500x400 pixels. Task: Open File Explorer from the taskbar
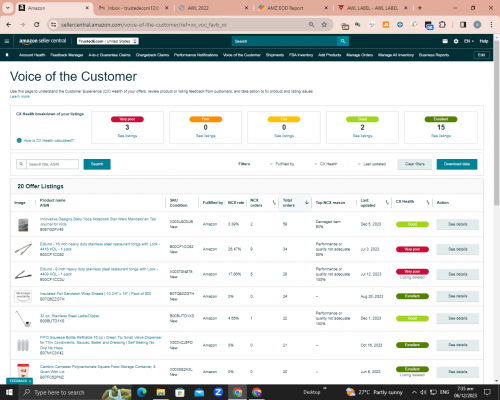coord(161,392)
